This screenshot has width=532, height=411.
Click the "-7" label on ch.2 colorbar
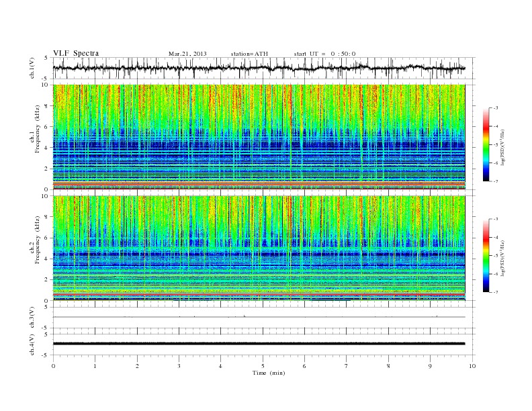[x=495, y=292]
